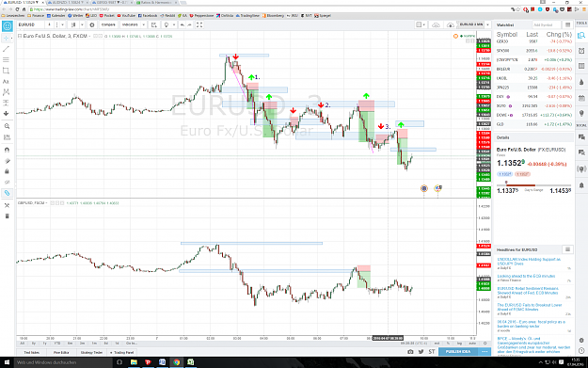
Task: Expand the indicators dropdown arrow
Action: [143, 24]
